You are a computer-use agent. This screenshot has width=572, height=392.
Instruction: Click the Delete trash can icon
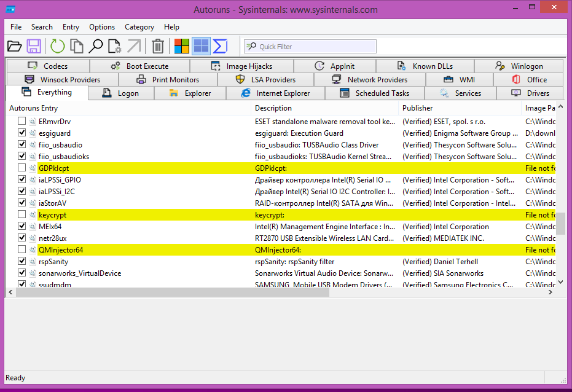[157, 46]
